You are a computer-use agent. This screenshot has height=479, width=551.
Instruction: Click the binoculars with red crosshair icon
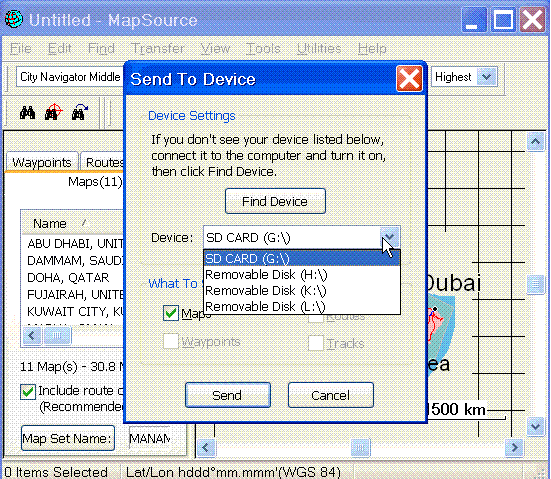(x=53, y=112)
